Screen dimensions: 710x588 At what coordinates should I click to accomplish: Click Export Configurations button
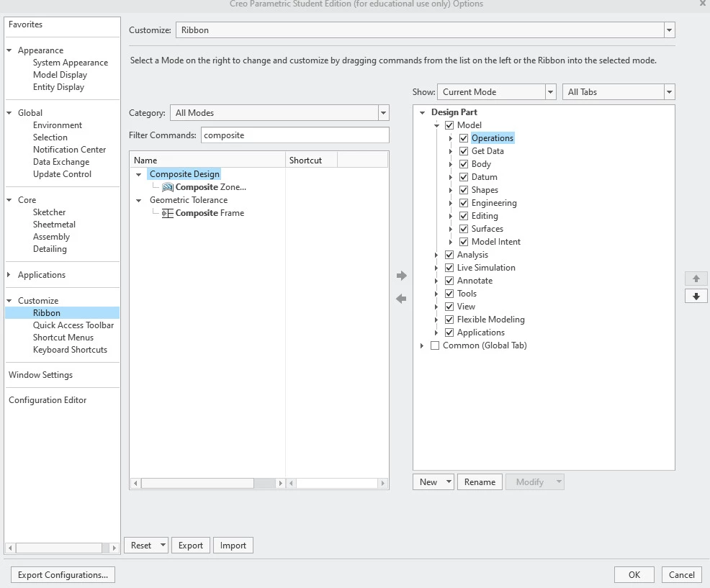click(x=63, y=574)
